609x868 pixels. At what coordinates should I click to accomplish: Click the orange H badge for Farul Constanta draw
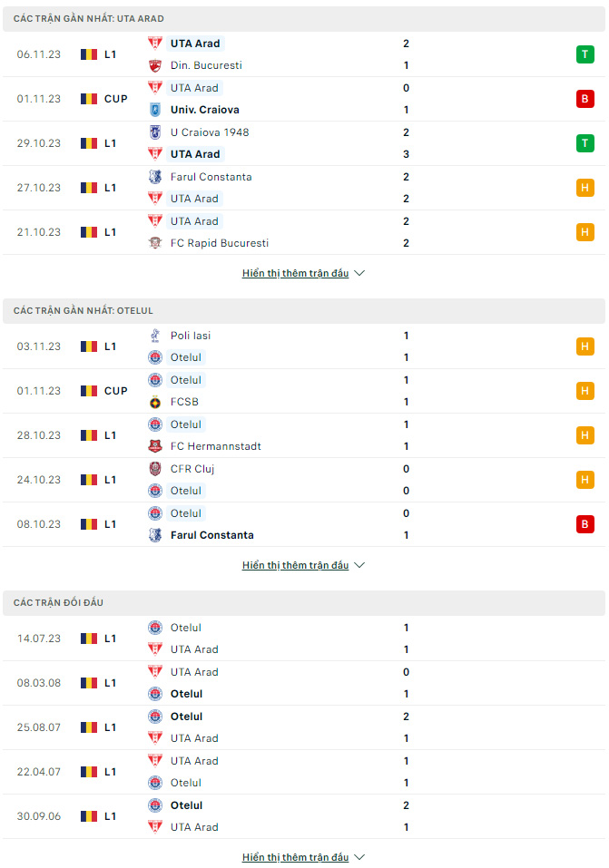coord(584,188)
